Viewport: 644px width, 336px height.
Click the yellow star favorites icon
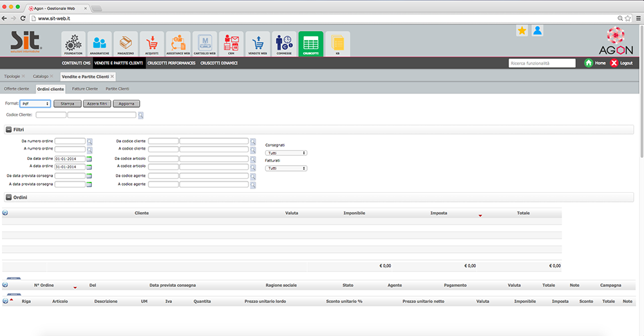coord(522,30)
